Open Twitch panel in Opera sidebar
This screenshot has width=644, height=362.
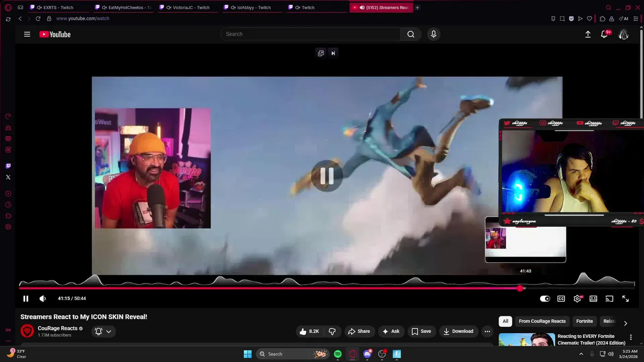(8, 166)
